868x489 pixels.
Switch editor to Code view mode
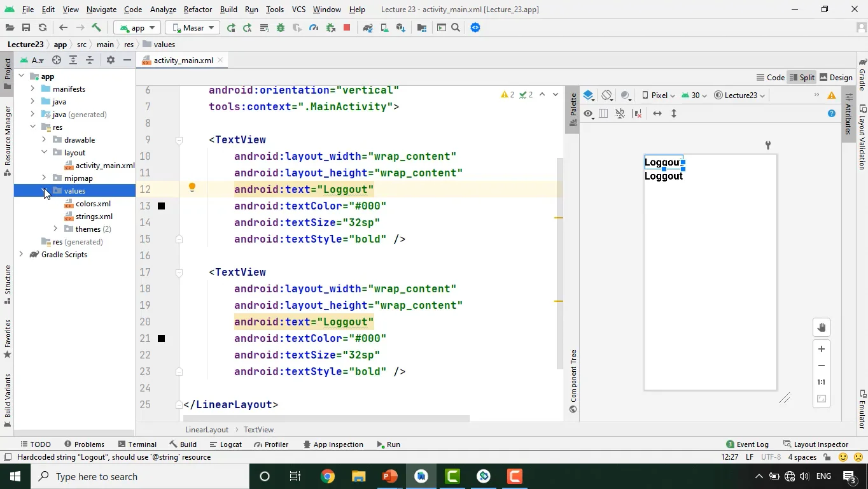tap(770, 77)
